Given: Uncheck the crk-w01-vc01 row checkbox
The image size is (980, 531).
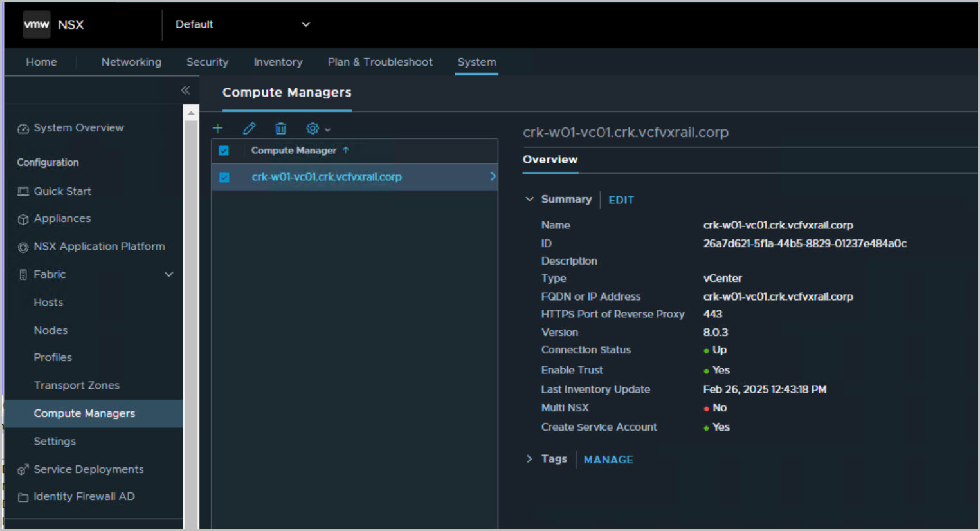Looking at the screenshot, I should 224,177.
